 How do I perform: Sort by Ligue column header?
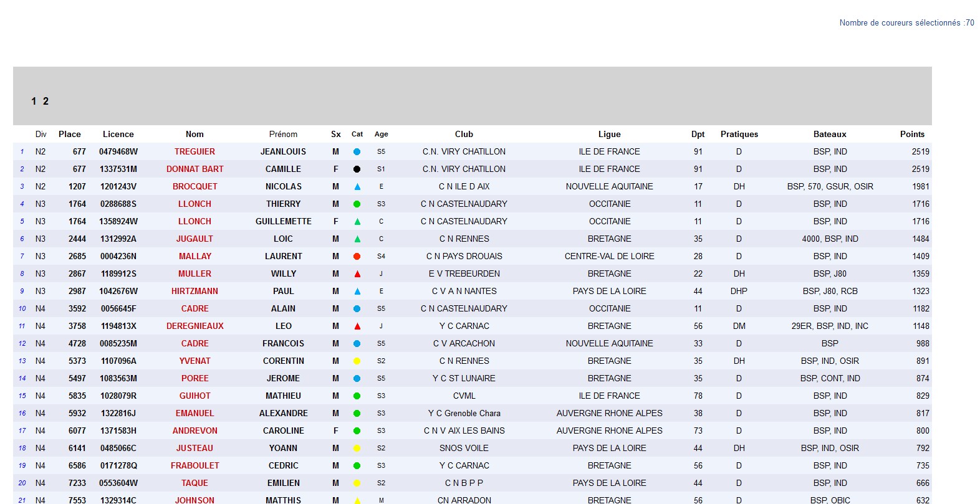[x=610, y=134]
